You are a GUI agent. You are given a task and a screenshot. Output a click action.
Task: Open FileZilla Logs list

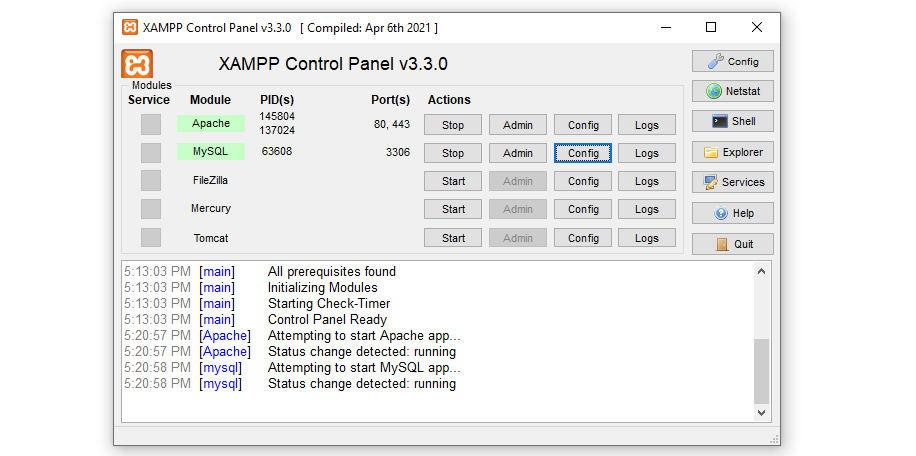pyautogui.click(x=647, y=181)
